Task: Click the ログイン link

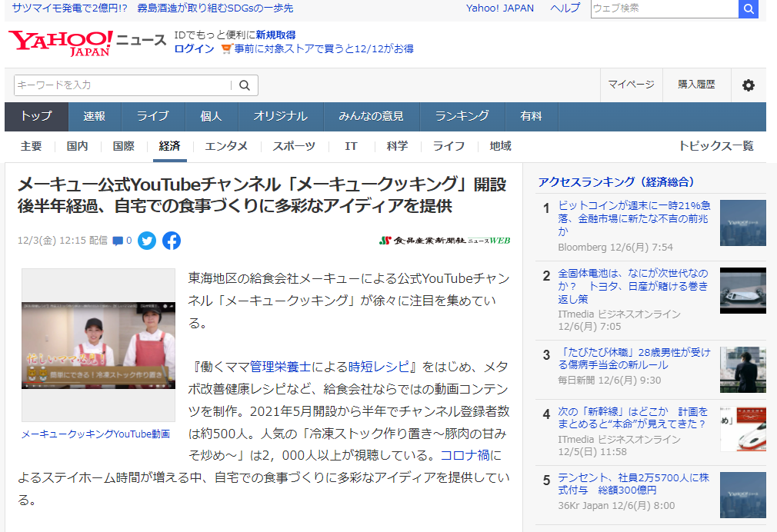Action: click(194, 48)
